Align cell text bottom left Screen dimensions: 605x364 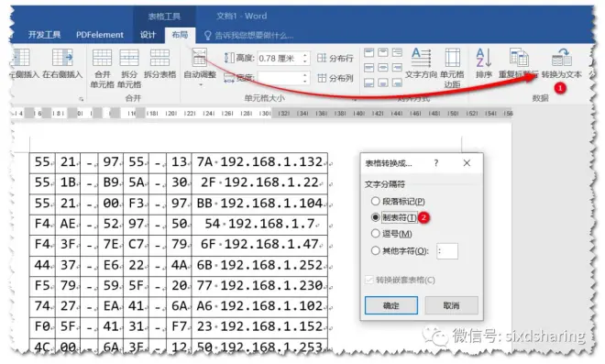point(369,83)
